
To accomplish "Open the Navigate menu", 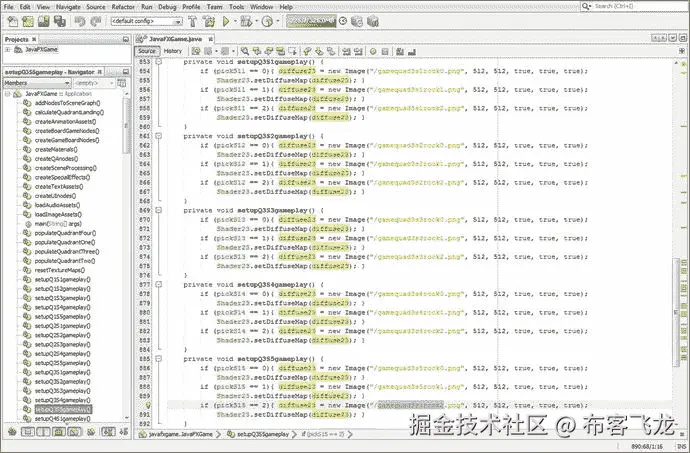I will pyautogui.click(x=68, y=7).
